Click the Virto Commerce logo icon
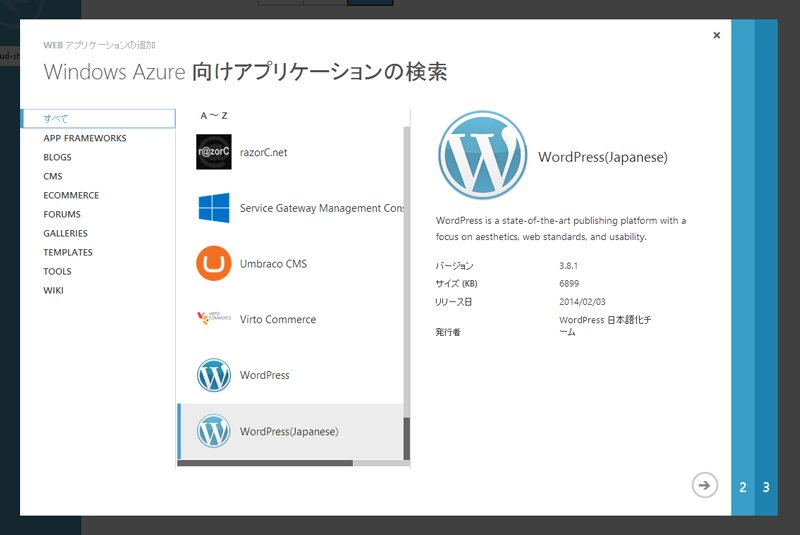 (214, 318)
